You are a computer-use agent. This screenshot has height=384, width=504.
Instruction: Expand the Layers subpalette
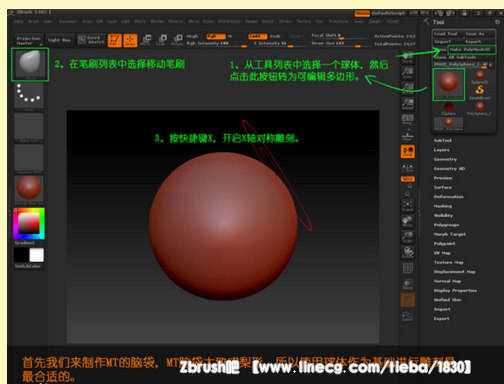[442, 150]
